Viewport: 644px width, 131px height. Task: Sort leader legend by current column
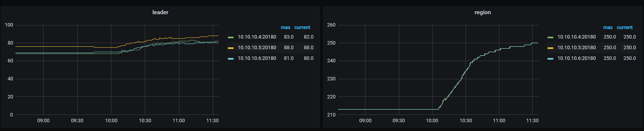coord(302,27)
